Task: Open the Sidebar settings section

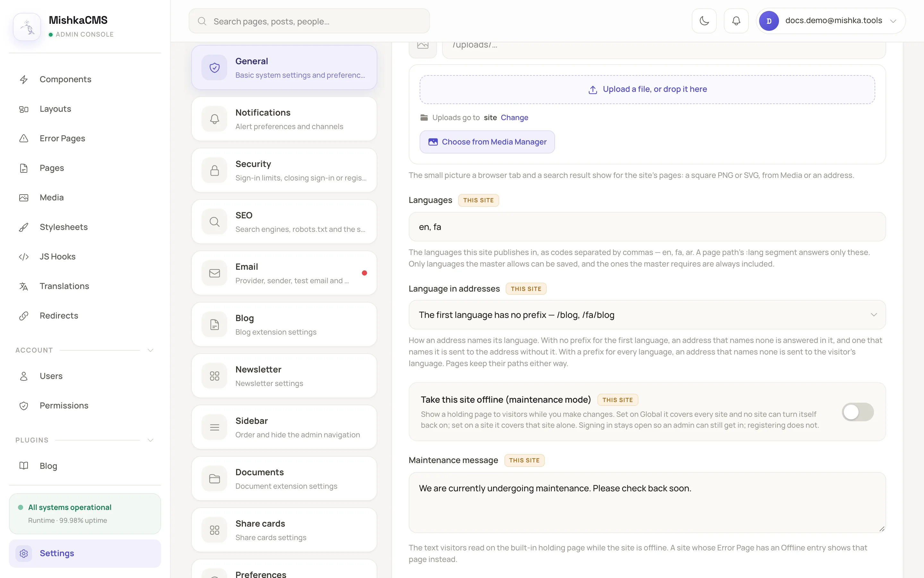Action: 284,427
